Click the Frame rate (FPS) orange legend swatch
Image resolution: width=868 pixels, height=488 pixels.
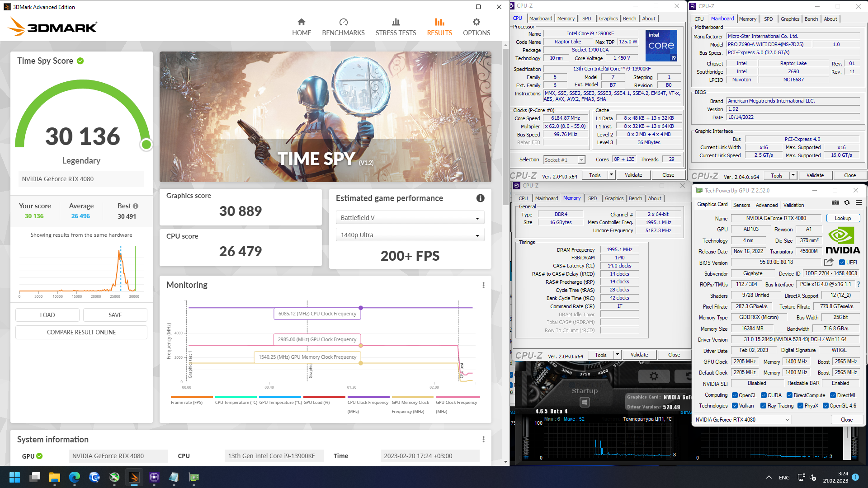[x=192, y=397]
